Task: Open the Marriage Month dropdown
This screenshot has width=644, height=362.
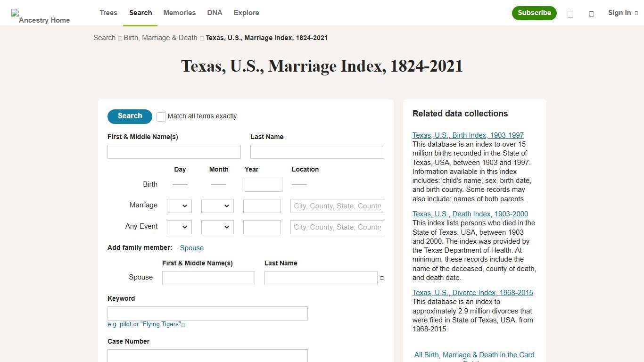Action: pyautogui.click(x=217, y=206)
